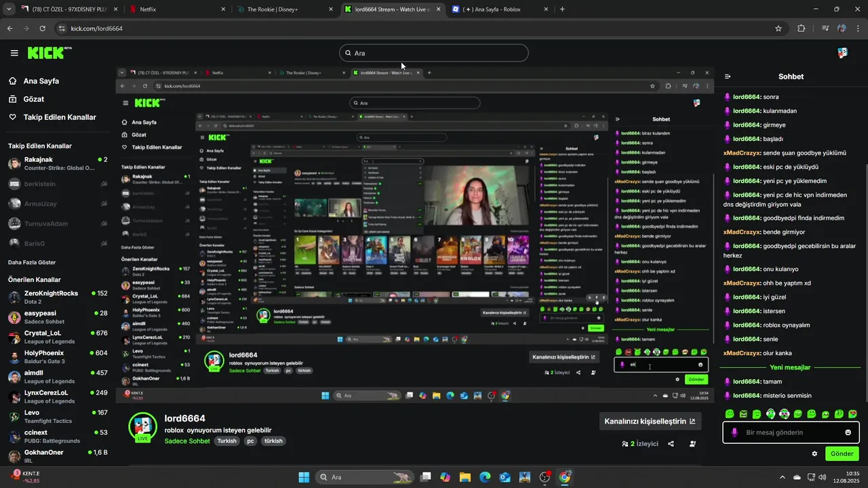Click the purple microphone identity icon in chat input
The height and width of the screenshot is (488, 868).
point(734,432)
